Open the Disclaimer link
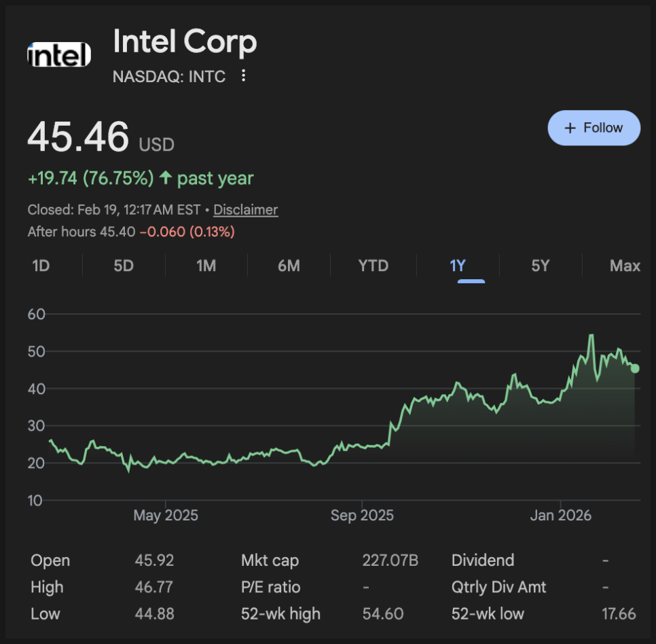Viewport: 656px width, 644px height. click(245, 210)
